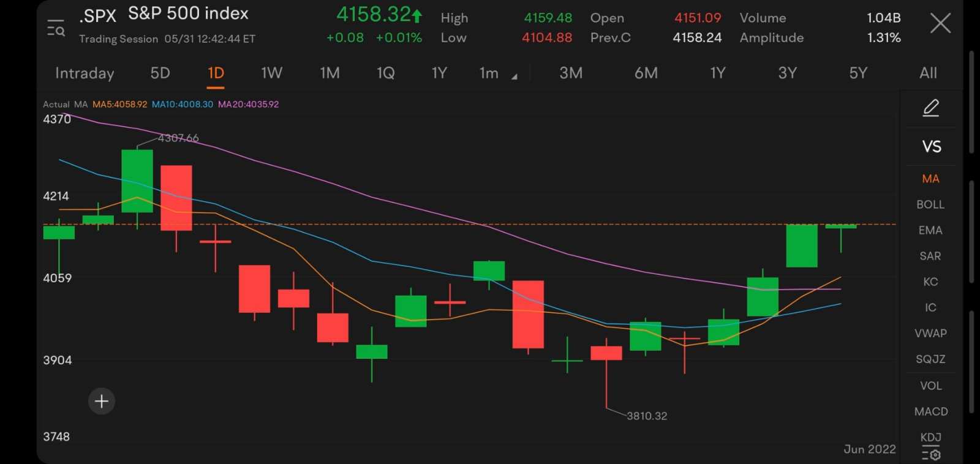Show All chart range
This screenshot has height=464, width=980.
point(928,73)
